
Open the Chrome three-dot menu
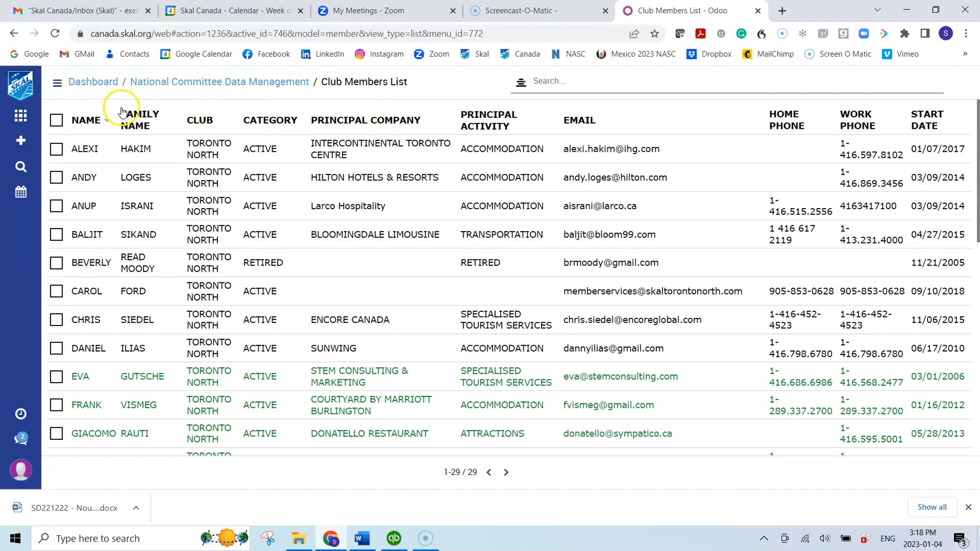coord(966,33)
